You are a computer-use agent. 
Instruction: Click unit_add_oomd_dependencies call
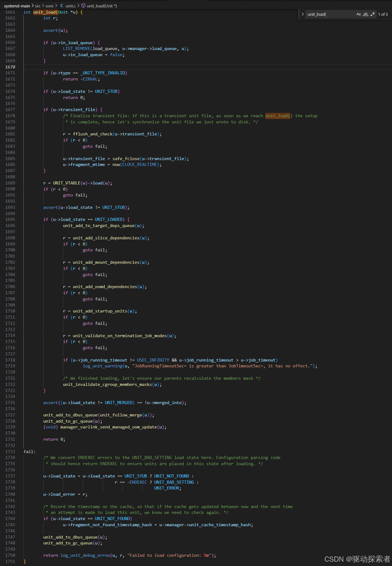click(x=105, y=287)
